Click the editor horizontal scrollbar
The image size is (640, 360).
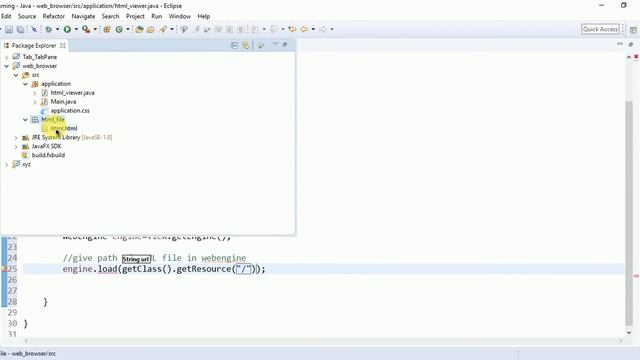323,341
